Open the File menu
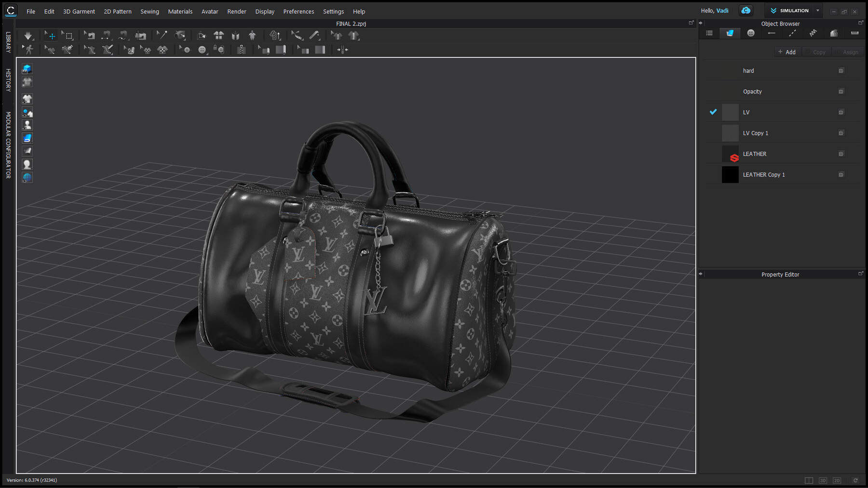The width and height of the screenshot is (868, 488). (31, 12)
